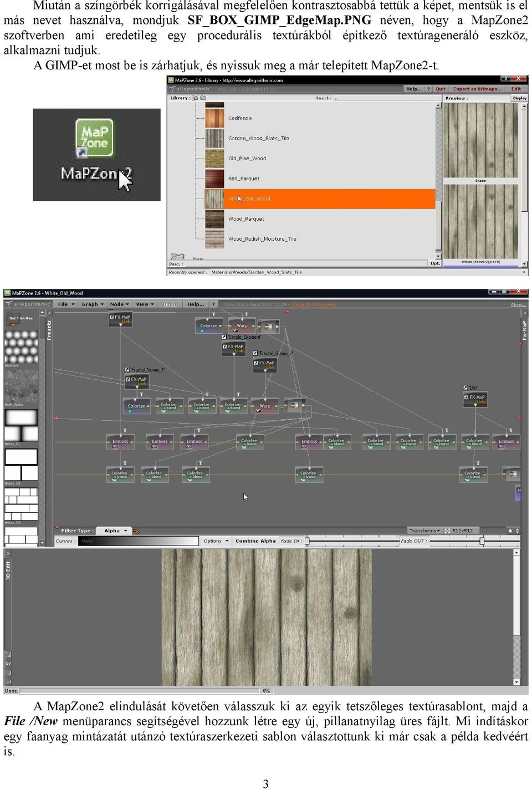Select FX-MaP Link node under 'Simple_Gradient'
This screenshot has height=789, width=532.
(x=234, y=348)
